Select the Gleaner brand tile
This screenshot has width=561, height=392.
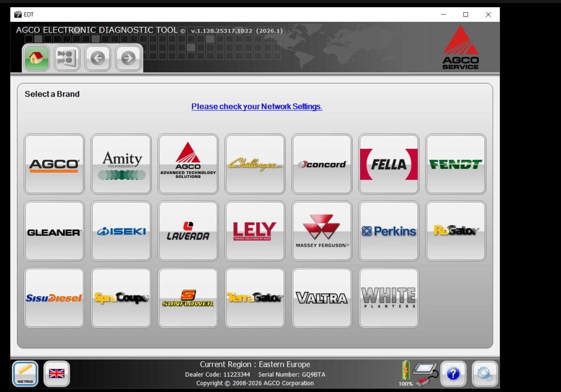[x=54, y=231]
